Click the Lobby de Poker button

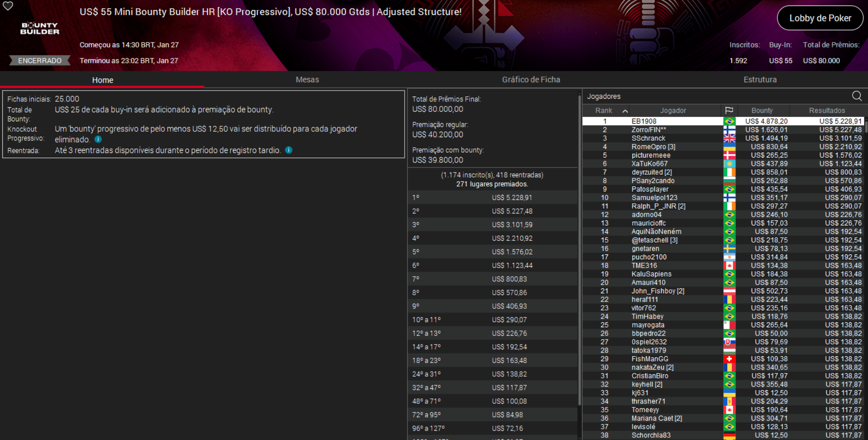[820, 18]
